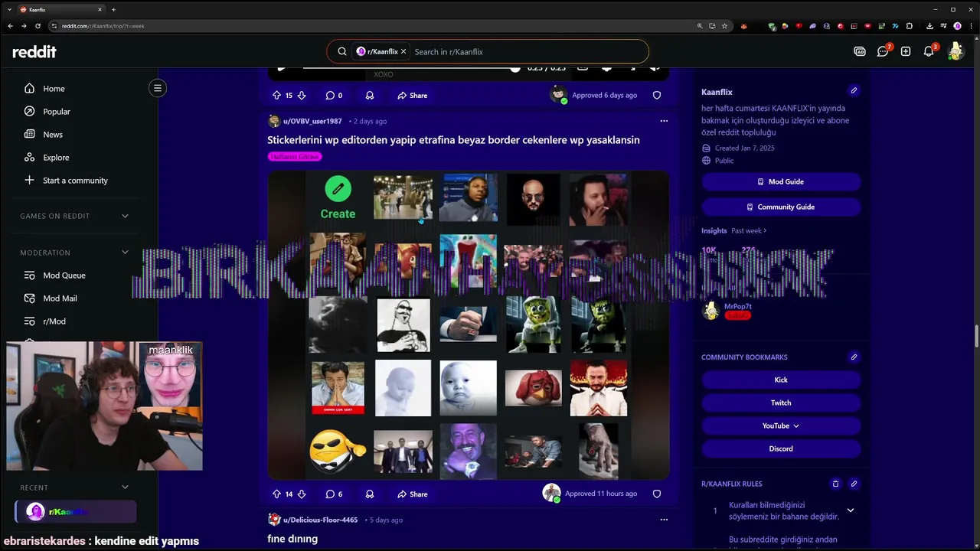Remove r/Kaanflix filter from search box
980x551 pixels.
(x=403, y=51)
